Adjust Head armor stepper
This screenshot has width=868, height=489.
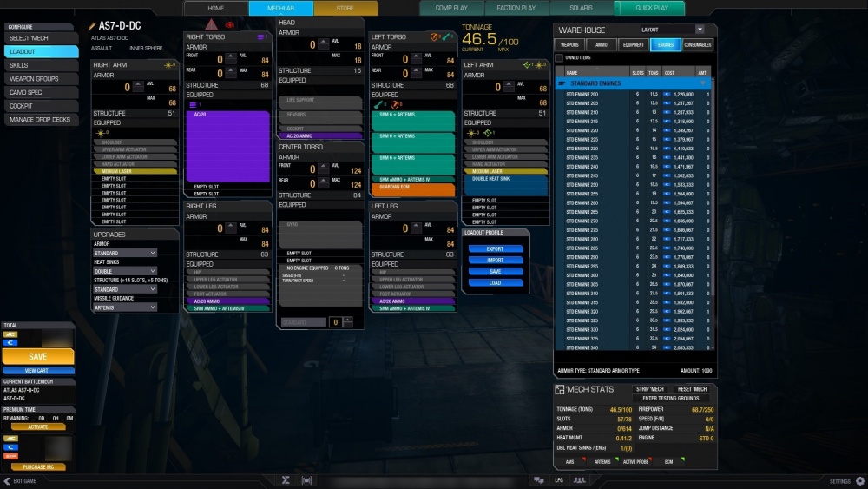point(324,45)
